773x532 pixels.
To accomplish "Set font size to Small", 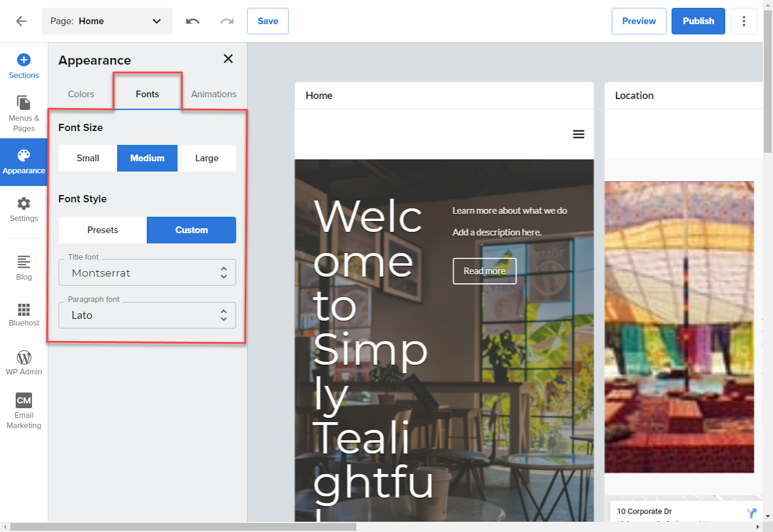I will click(x=88, y=158).
